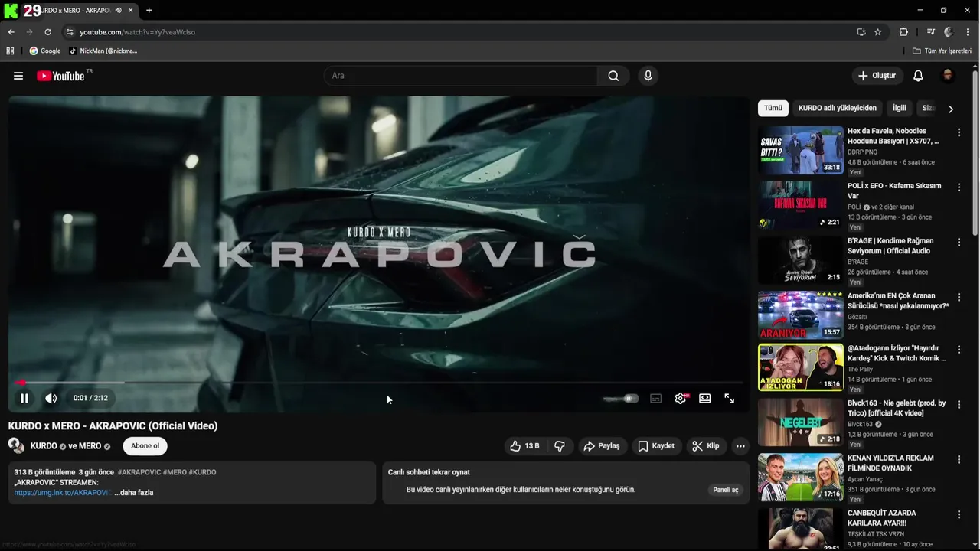Click the video progress bar
980x551 pixels.
point(380,382)
